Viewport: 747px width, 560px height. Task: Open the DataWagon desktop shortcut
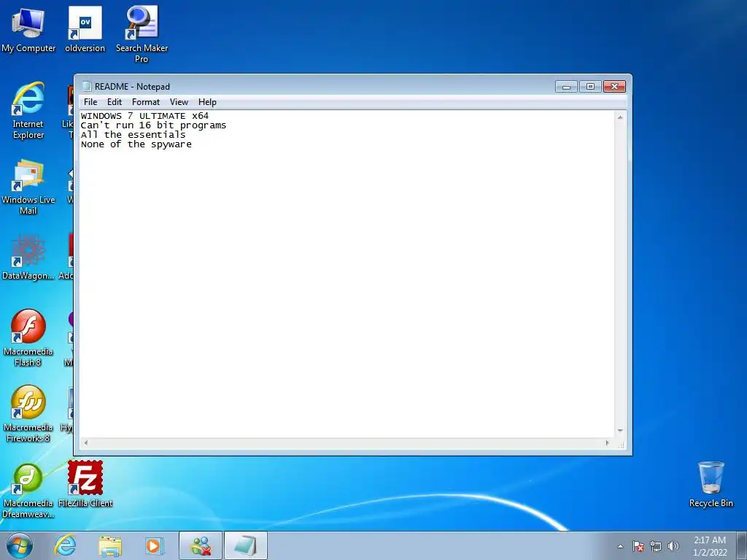pyautogui.click(x=28, y=257)
